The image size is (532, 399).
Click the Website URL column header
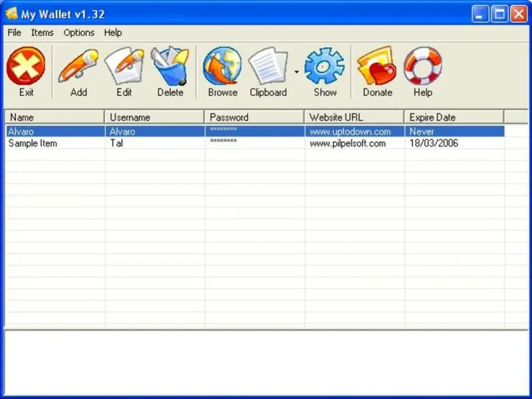(x=354, y=117)
